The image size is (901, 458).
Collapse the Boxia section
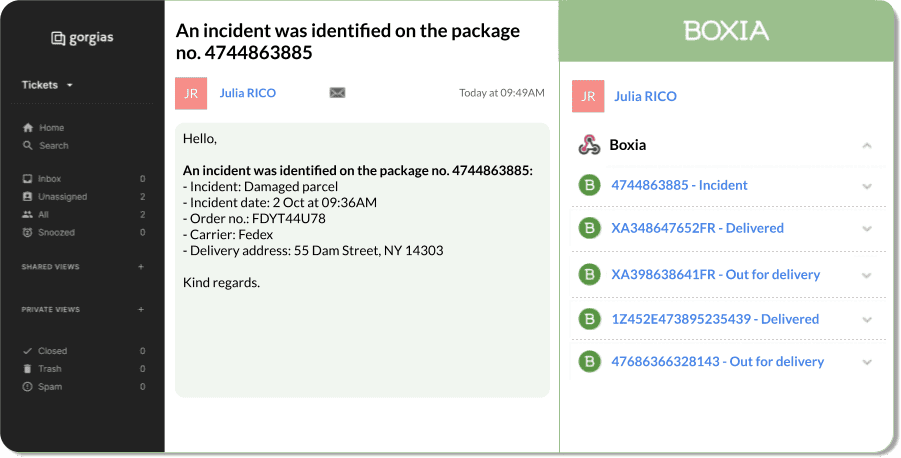pyautogui.click(x=867, y=145)
